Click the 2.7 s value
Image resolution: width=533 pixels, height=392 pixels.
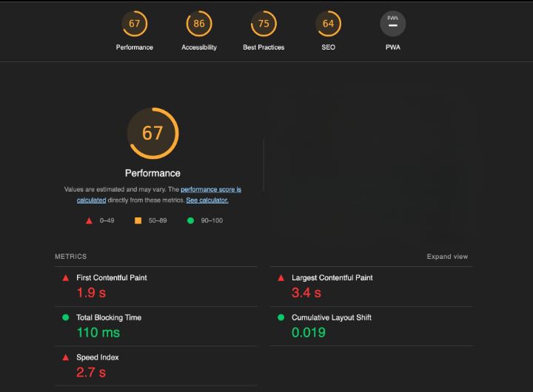[x=91, y=372]
